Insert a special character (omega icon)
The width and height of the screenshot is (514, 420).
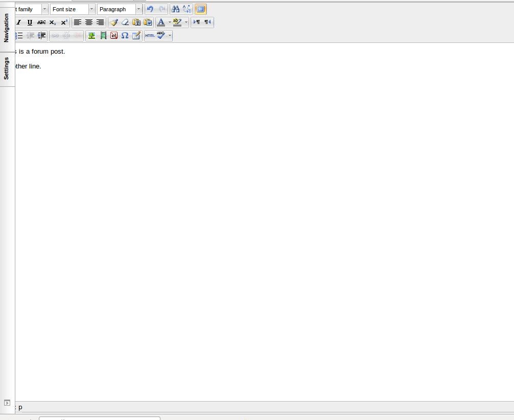(125, 36)
